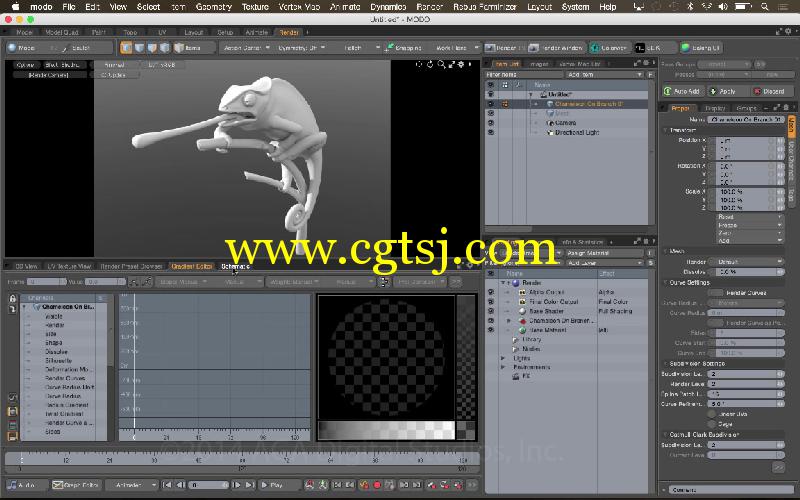Viewport: 800px width, 500px height.
Task: Switch to the Schematic tab
Action: click(235, 266)
